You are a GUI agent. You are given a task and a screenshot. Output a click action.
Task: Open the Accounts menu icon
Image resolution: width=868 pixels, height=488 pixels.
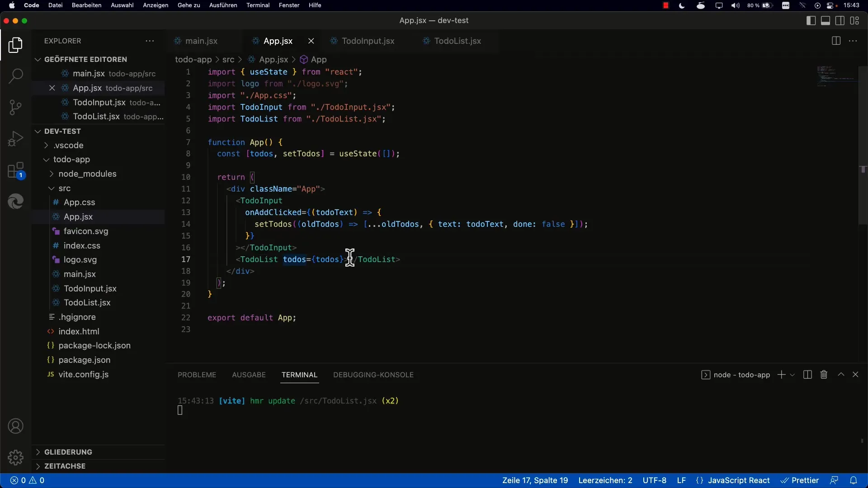tap(15, 426)
